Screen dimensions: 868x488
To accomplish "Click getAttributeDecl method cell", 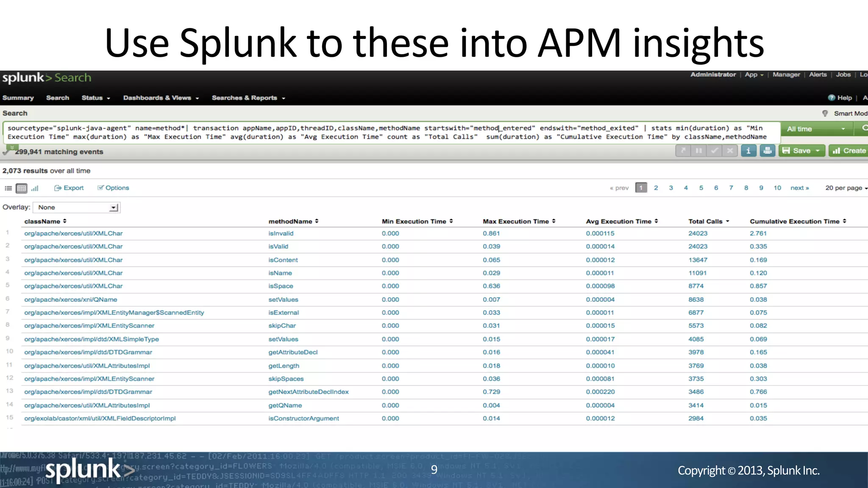I will coord(293,352).
